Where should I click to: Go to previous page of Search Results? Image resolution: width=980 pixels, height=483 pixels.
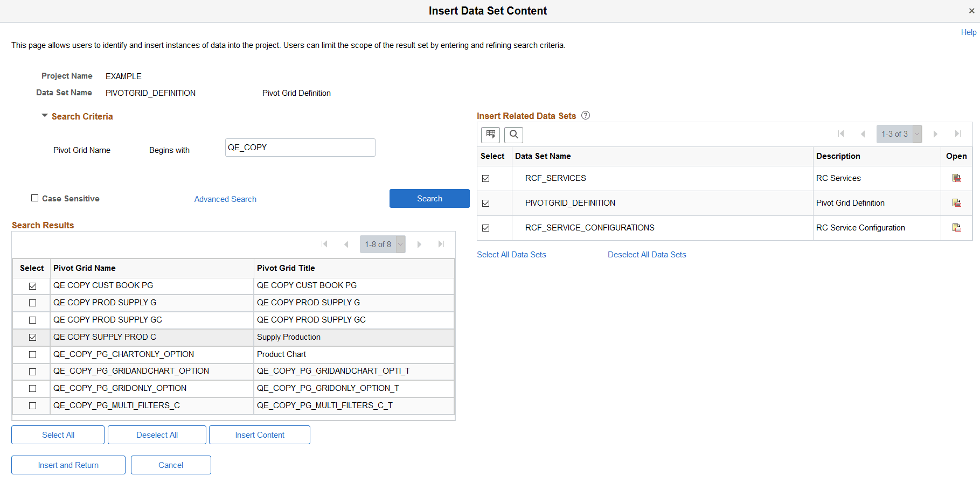(x=346, y=244)
